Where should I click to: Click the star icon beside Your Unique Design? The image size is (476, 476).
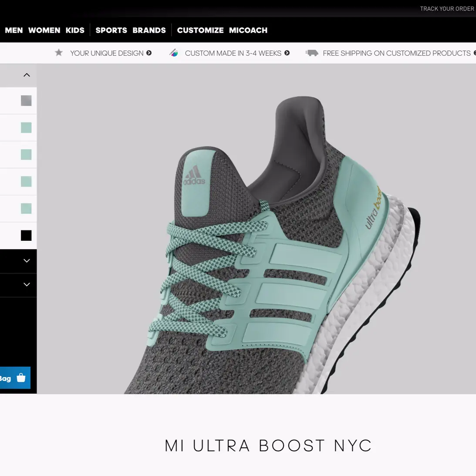point(59,53)
